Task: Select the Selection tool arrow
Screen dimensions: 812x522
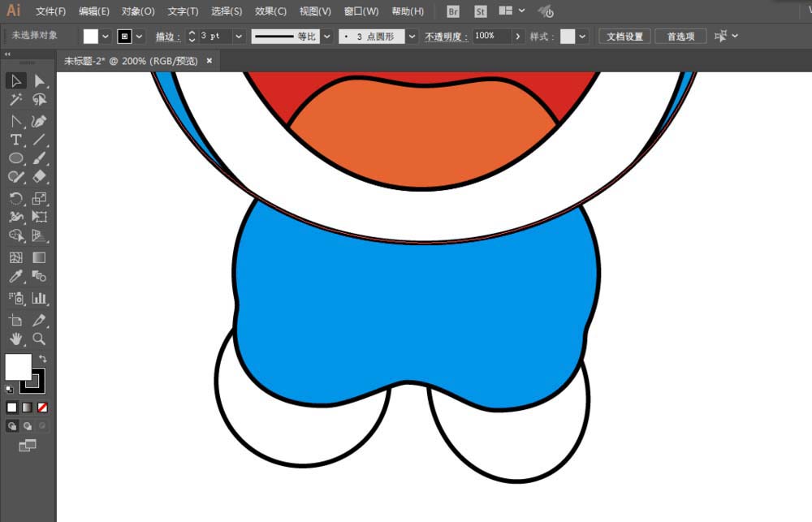Action: tap(16, 81)
